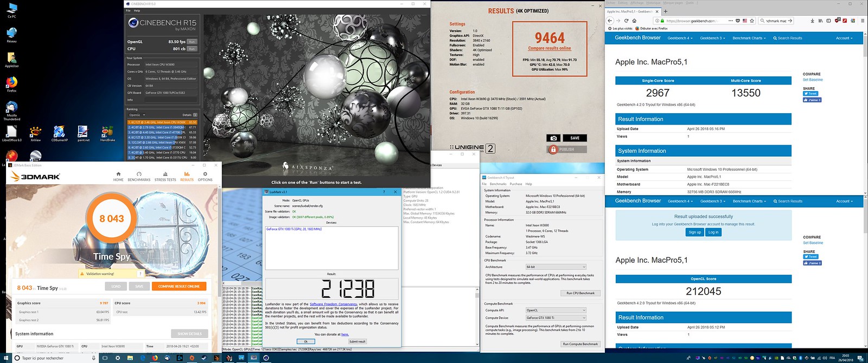Go to Home in 3DMark
868x363 pixels.
pos(118,177)
